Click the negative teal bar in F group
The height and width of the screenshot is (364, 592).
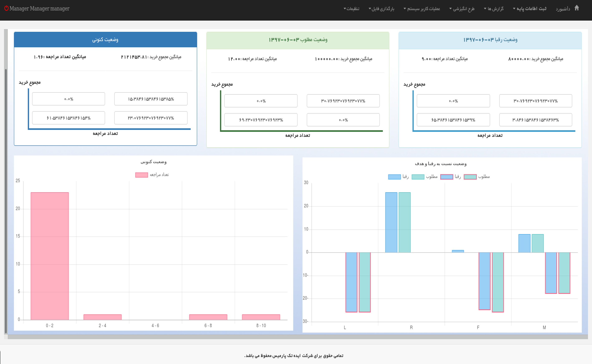498,282
